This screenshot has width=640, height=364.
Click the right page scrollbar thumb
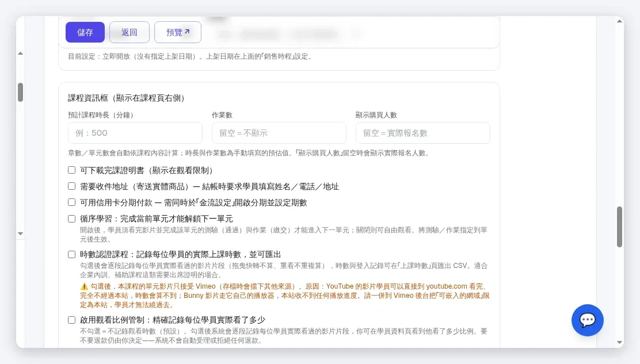tap(620, 227)
